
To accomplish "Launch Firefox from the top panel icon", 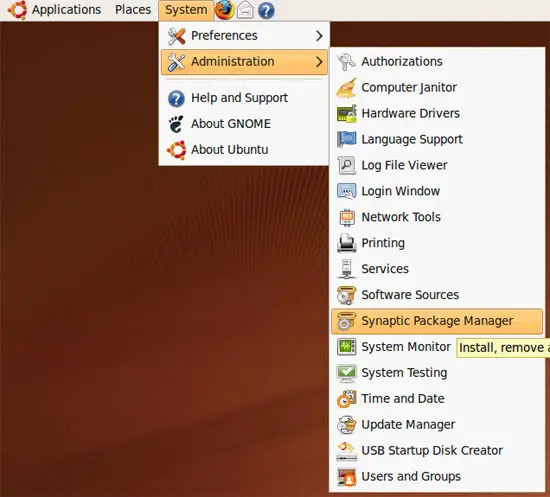I will 224,10.
